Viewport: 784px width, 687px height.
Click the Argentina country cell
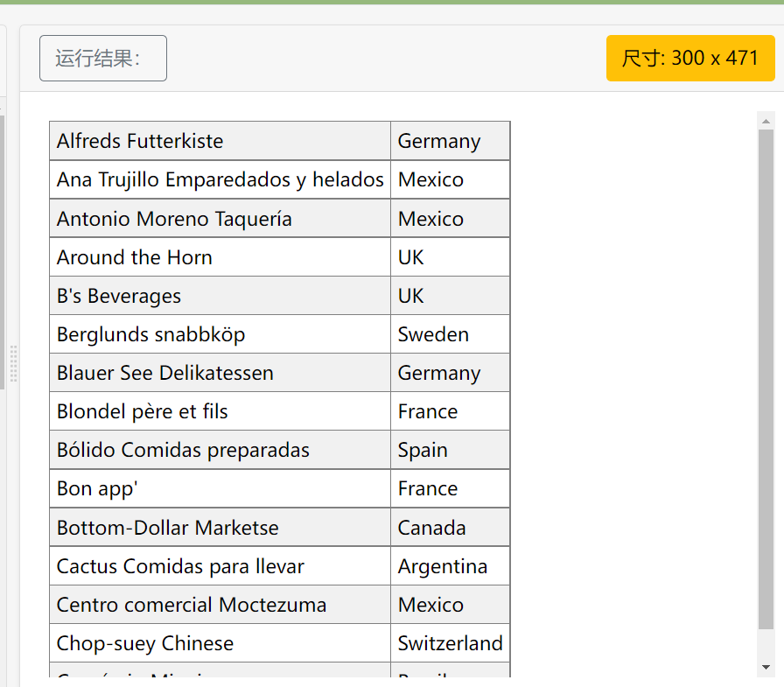450,566
